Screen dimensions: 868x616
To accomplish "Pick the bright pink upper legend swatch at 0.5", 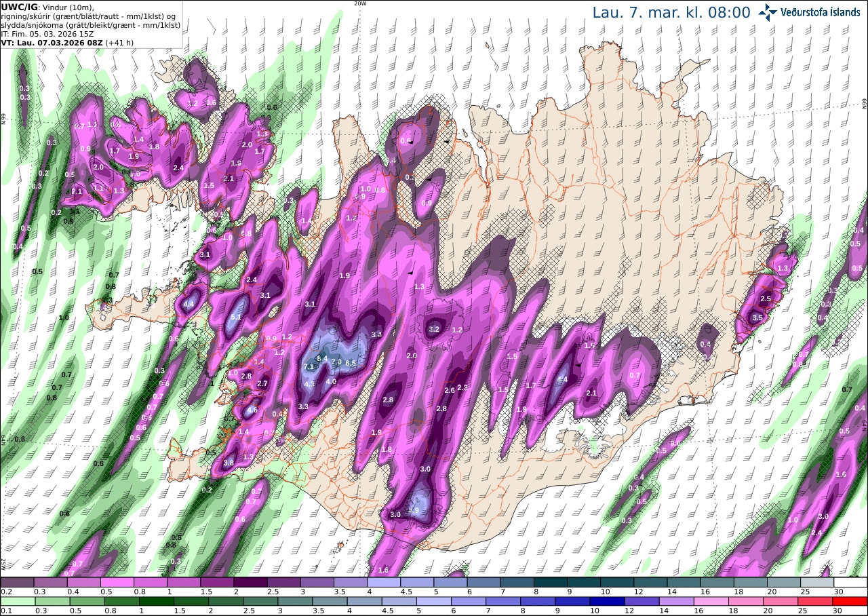I will (x=117, y=582).
